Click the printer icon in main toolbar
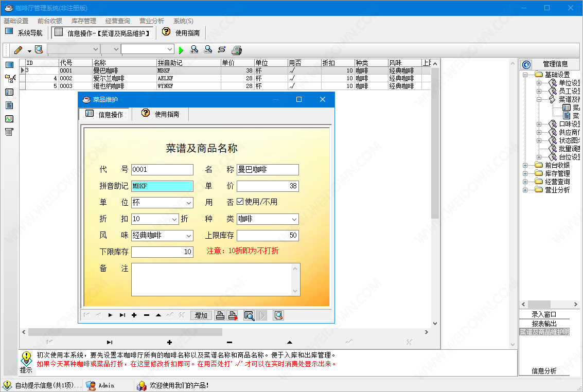The image size is (583, 392). pos(236,50)
